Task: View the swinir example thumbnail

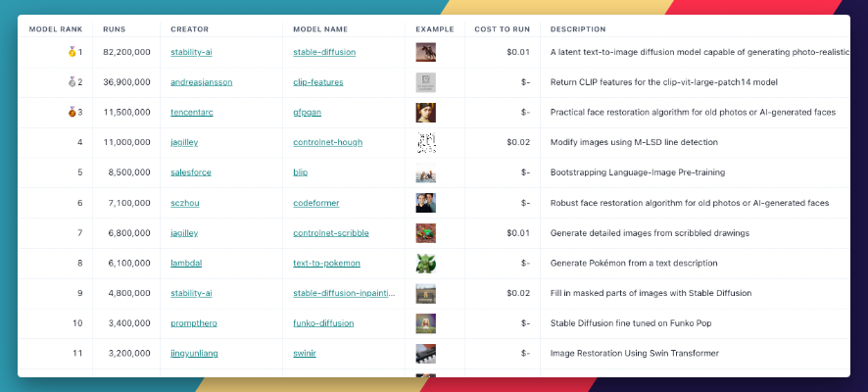Action: click(x=426, y=353)
